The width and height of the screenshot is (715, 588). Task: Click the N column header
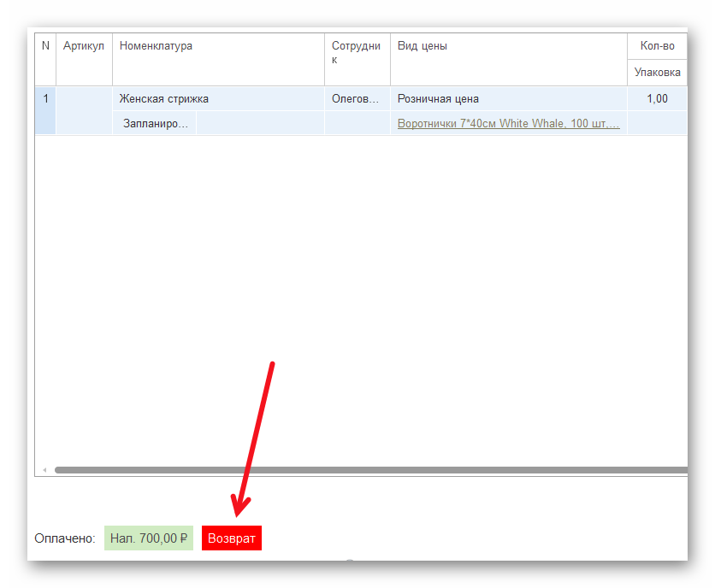pos(45,47)
